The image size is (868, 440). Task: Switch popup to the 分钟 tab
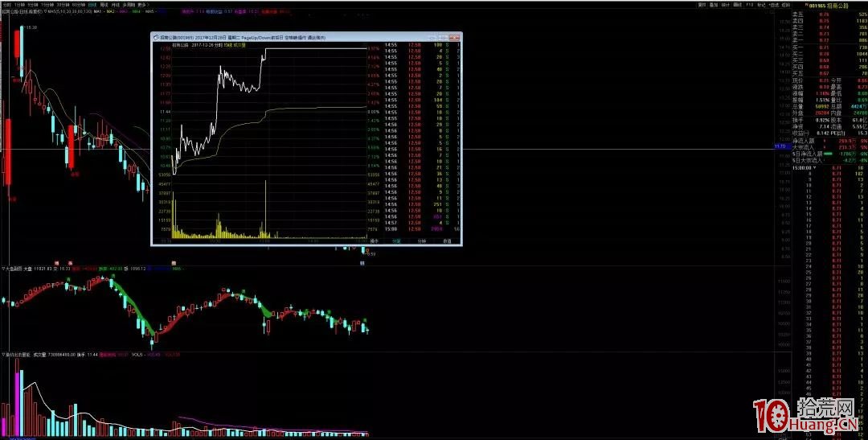[x=422, y=241]
